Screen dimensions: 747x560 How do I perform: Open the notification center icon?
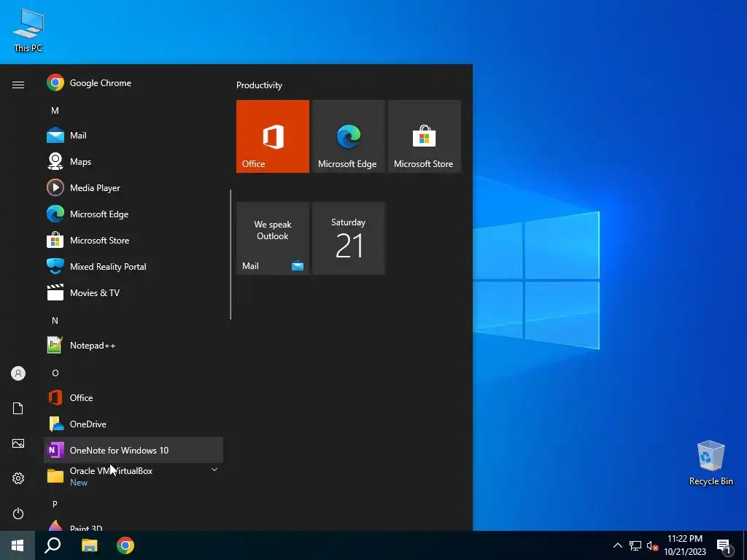pos(724,546)
